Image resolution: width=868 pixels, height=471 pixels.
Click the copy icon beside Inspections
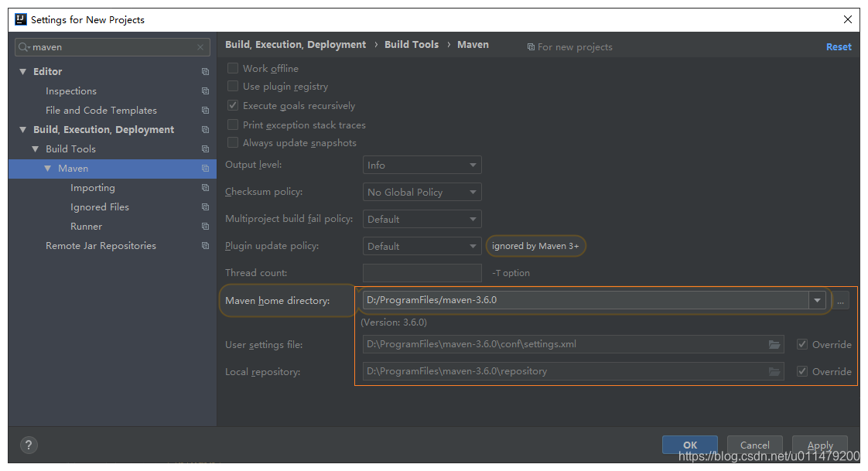point(205,90)
